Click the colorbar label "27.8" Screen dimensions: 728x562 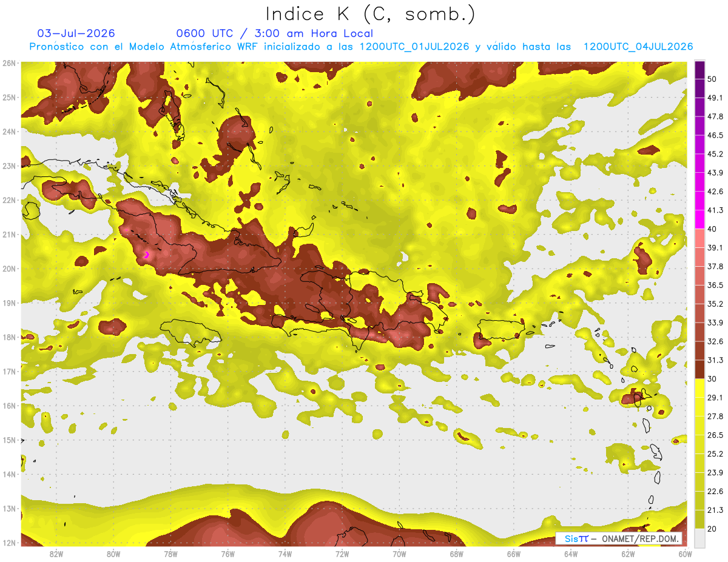pyautogui.click(x=715, y=416)
